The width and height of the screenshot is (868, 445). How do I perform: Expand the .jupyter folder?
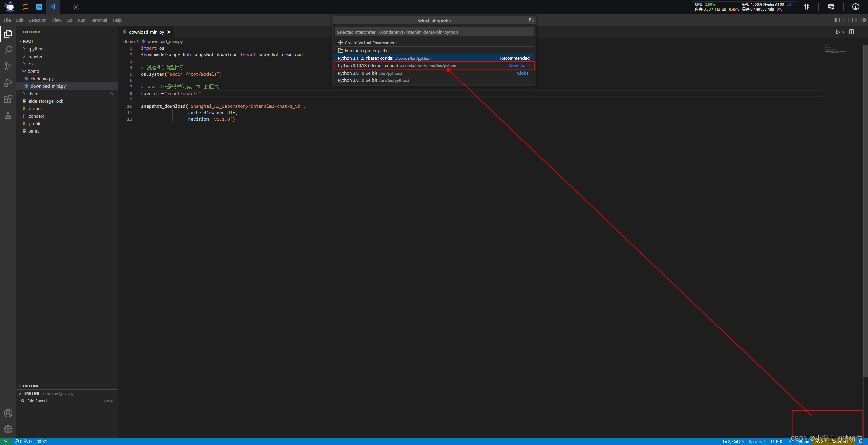point(67,56)
